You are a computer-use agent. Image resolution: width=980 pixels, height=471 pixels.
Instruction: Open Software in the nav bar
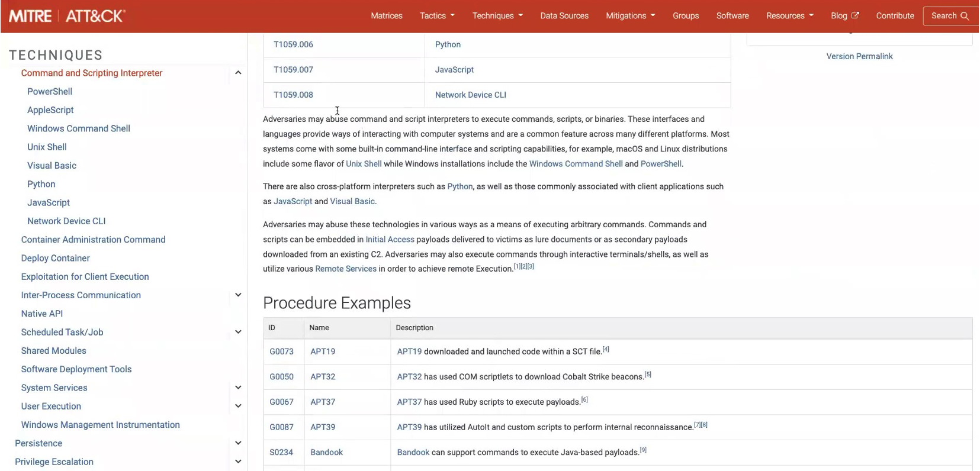point(732,16)
